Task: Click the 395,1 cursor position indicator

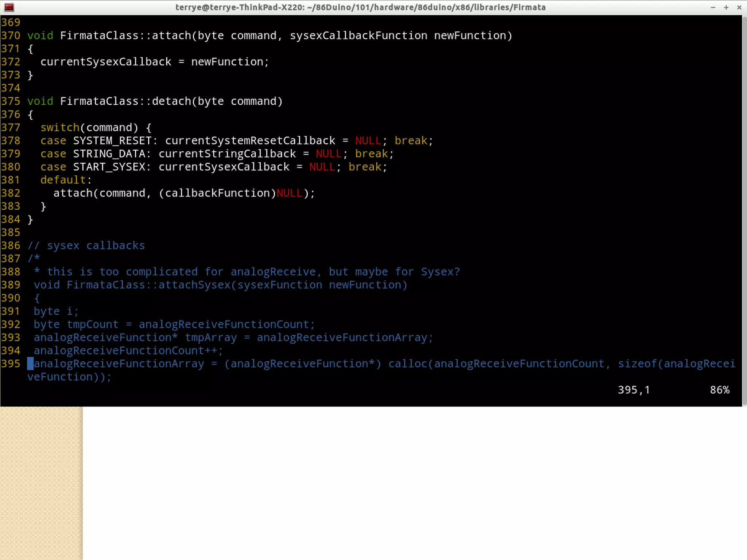Action: [634, 390]
